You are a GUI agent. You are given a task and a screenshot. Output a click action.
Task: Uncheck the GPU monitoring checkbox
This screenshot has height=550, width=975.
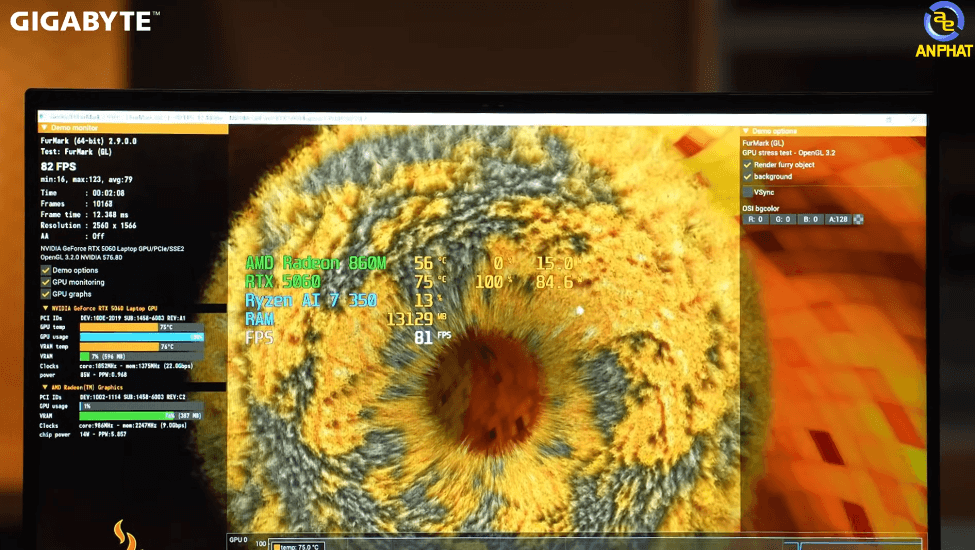[x=45, y=282]
